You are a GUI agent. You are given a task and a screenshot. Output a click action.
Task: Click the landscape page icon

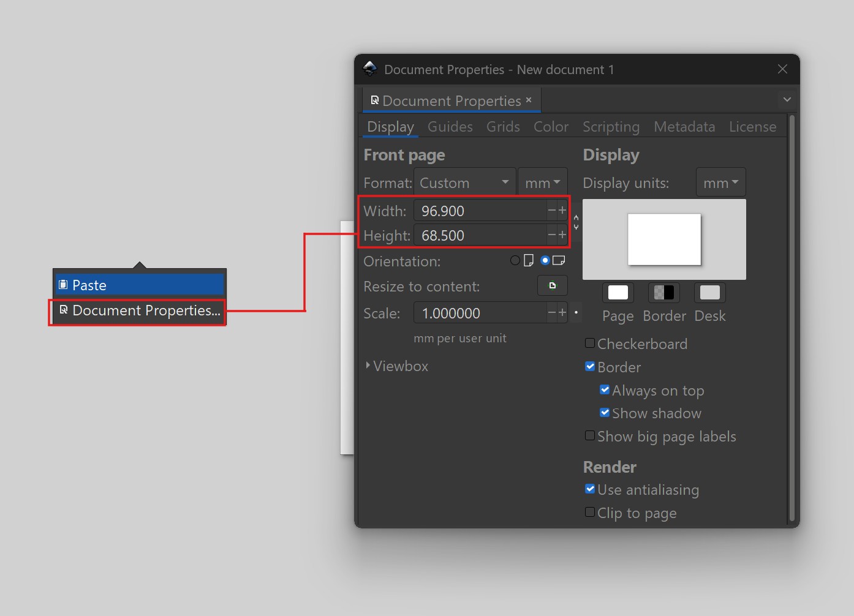tap(559, 260)
